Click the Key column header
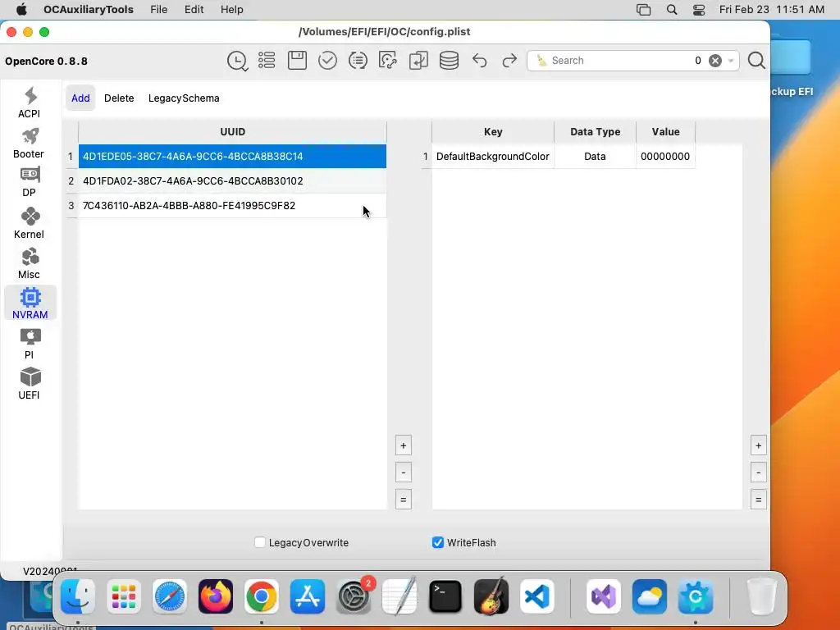This screenshot has height=630, width=840. (x=493, y=132)
